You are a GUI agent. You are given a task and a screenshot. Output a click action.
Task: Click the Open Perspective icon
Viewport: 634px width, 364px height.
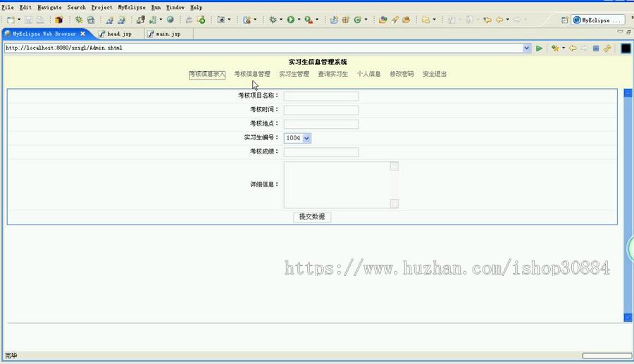565,20
